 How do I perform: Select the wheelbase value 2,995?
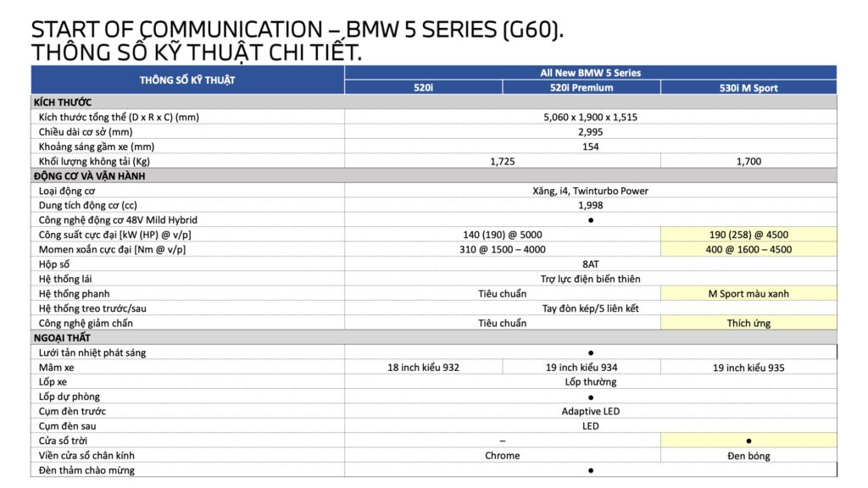coord(590,132)
